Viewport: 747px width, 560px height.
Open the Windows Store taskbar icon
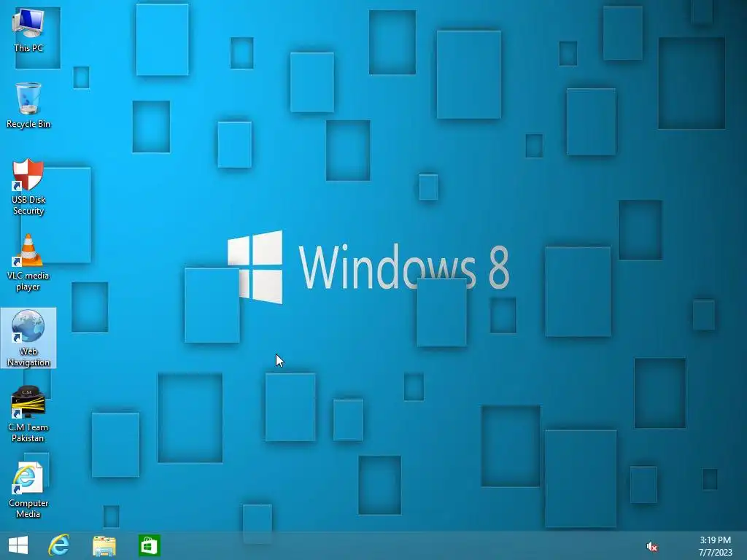(x=149, y=545)
